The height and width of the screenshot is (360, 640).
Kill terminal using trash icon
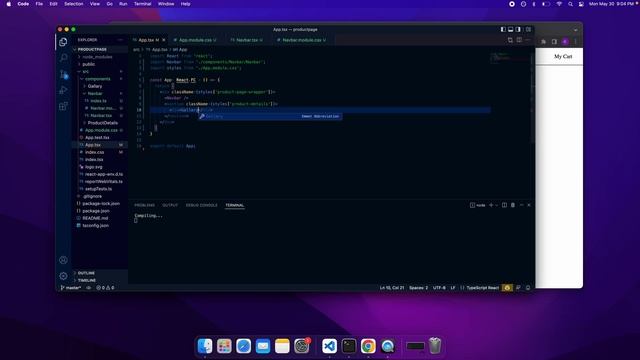tap(513, 205)
